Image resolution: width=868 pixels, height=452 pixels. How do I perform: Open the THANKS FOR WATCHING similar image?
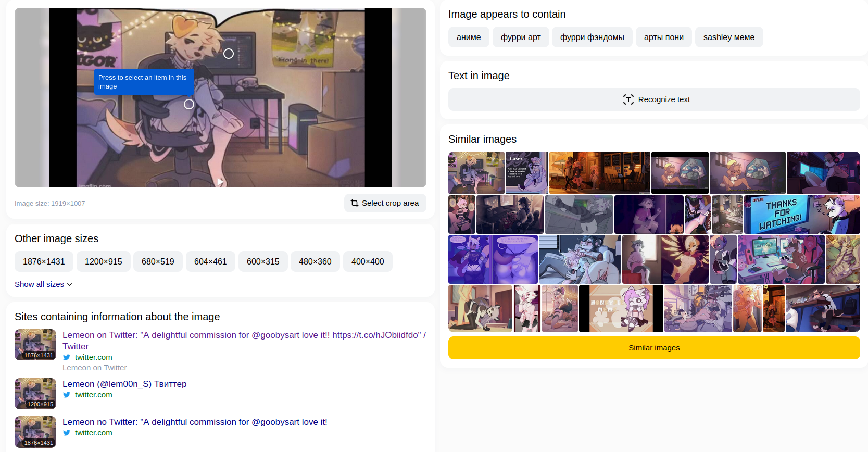tap(802, 215)
